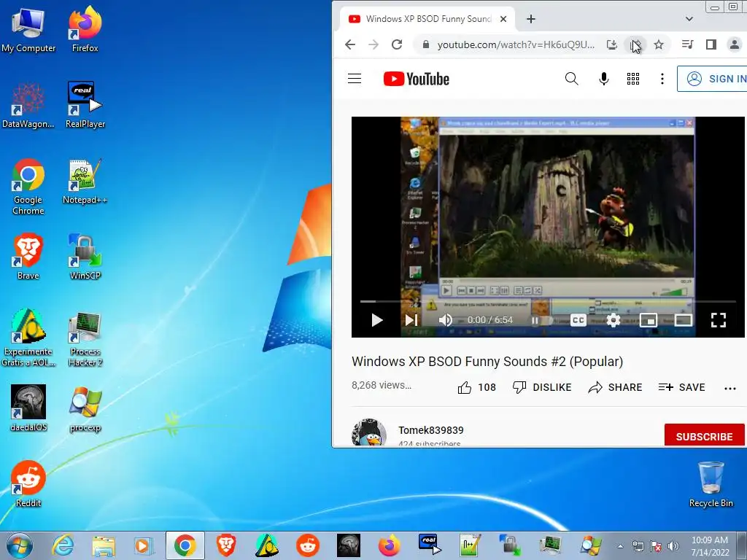
Task: Select the Recycle Bin
Action: click(x=711, y=485)
